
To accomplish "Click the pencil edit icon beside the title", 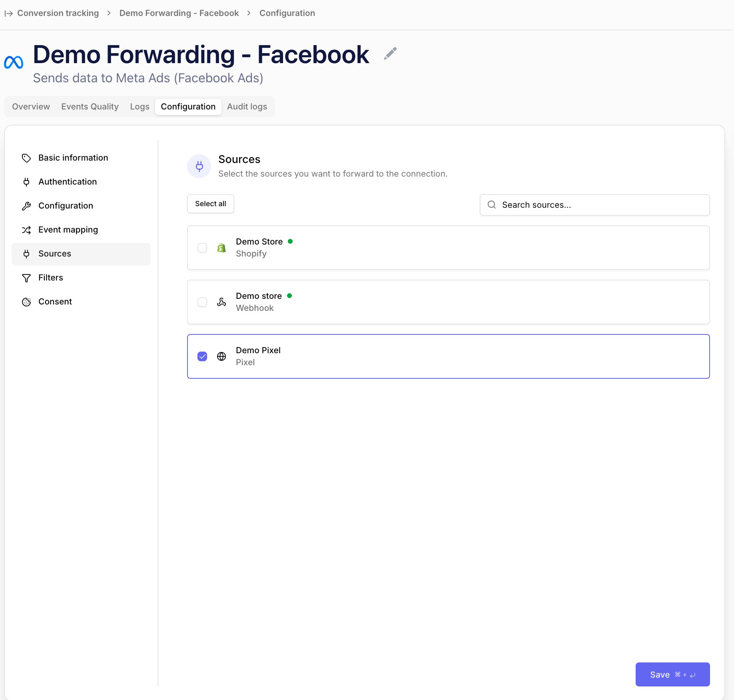I will 390,54.
